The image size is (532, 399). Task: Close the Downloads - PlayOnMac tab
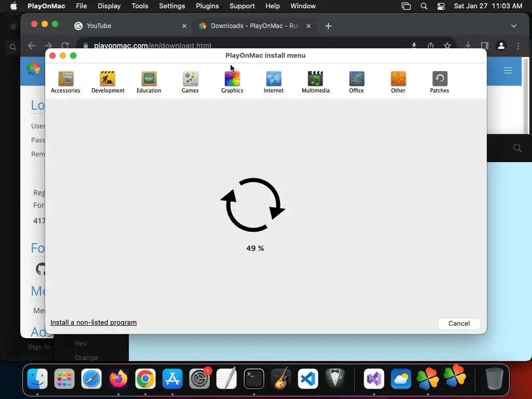pos(309,26)
